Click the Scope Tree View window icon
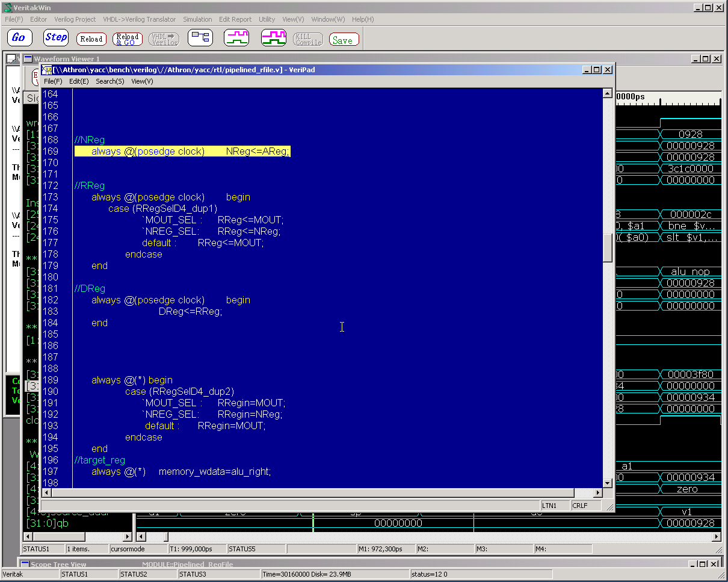728x582 pixels. (25, 565)
